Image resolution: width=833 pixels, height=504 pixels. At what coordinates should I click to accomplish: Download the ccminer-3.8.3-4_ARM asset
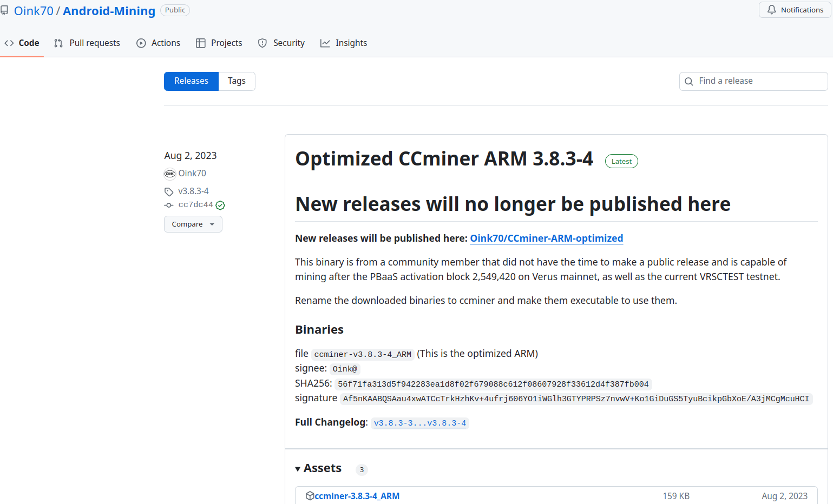point(357,496)
